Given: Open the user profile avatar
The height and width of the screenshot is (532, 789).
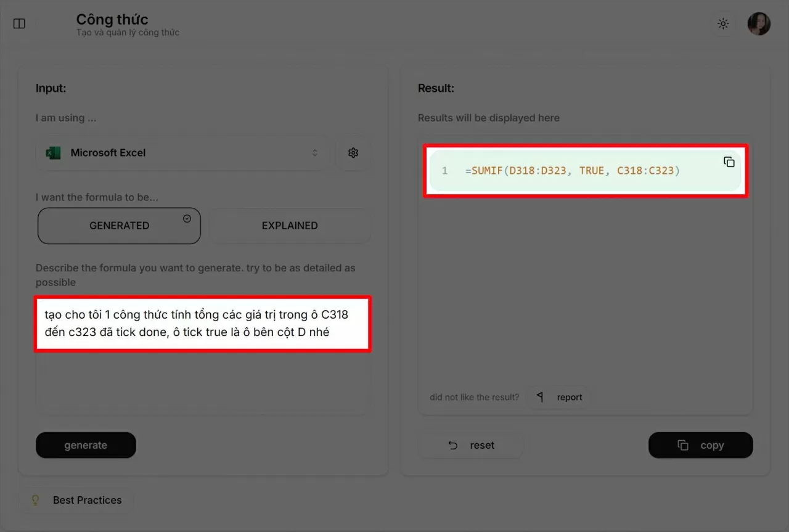Looking at the screenshot, I should click(x=759, y=24).
